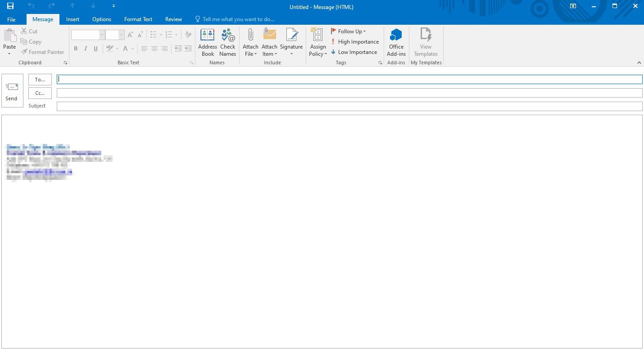Viewport: 644px width, 349px height.
Task: Open the Follow Up flag menu
Action: (x=349, y=31)
